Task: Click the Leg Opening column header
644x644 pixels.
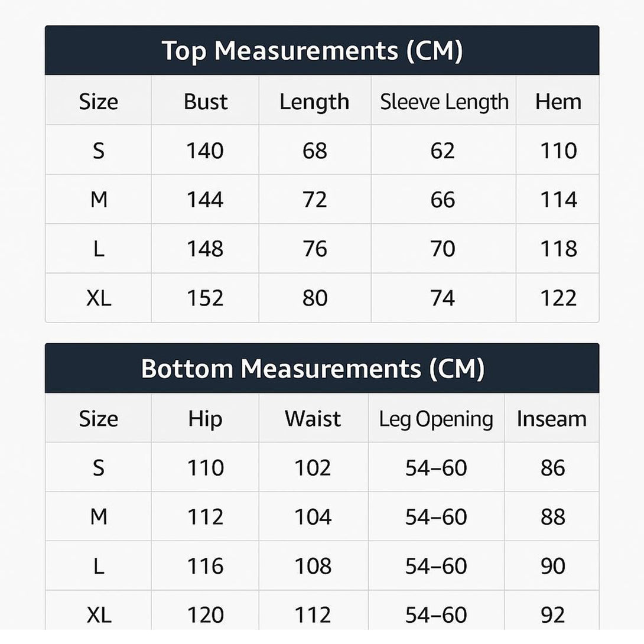Action: pyautogui.click(x=436, y=419)
